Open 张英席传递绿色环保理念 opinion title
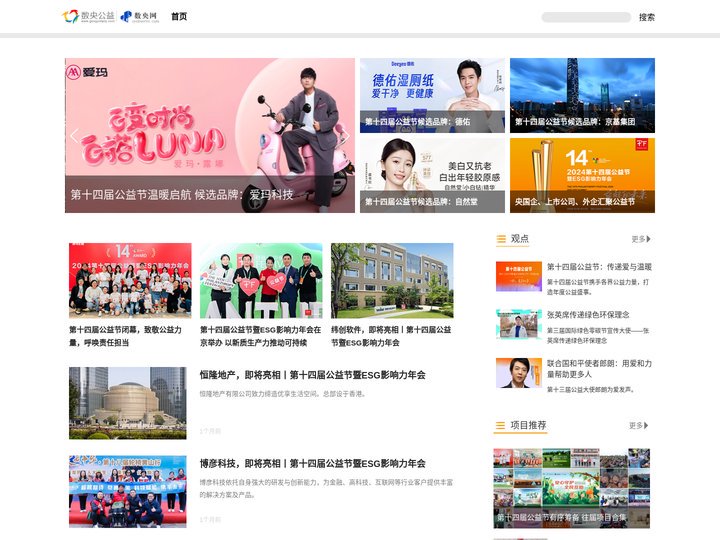 point(588,315)
